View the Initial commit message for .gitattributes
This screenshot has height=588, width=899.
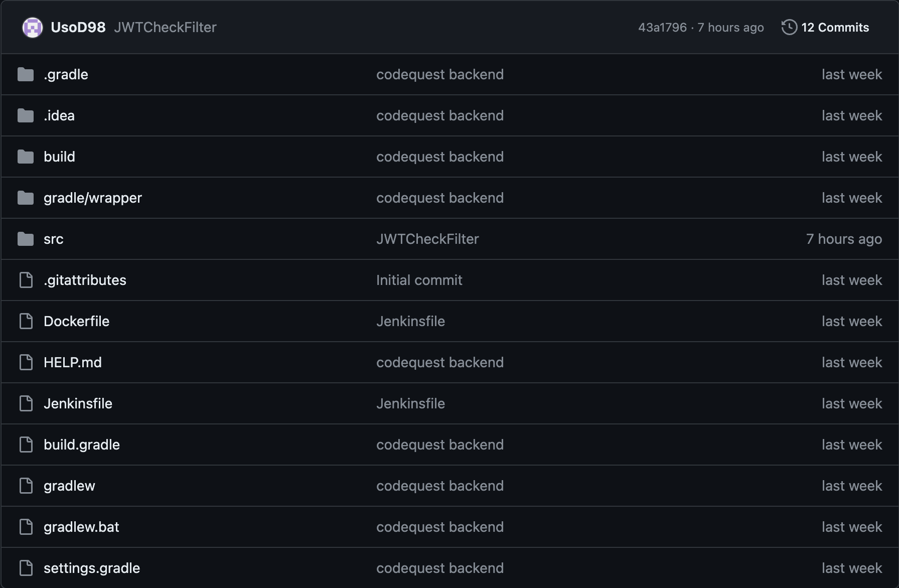pos(419,280)
